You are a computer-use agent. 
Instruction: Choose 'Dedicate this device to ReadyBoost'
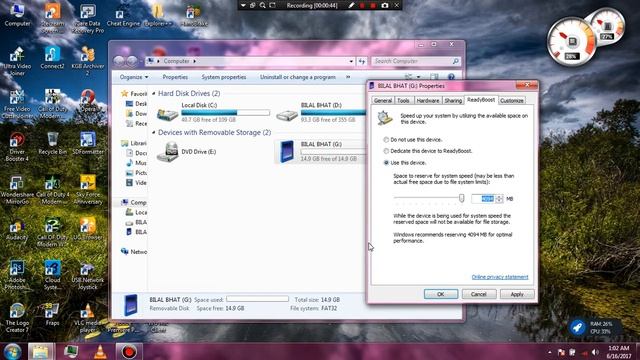click(x=386, y=151)
